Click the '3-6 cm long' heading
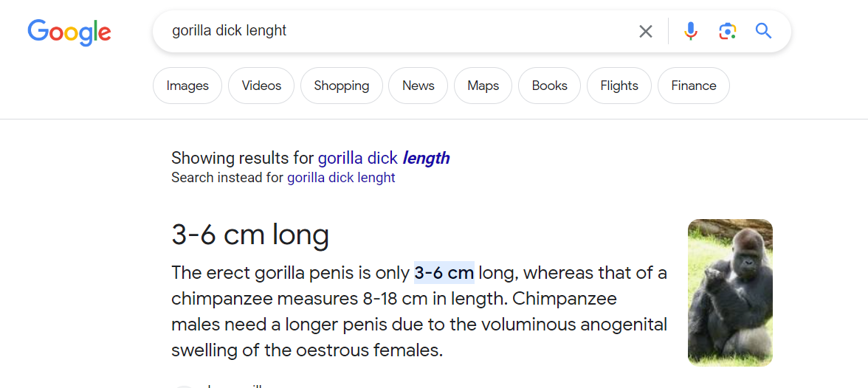Image resolution: width=868 pixels, height=388 pixels. pos(250,235)
